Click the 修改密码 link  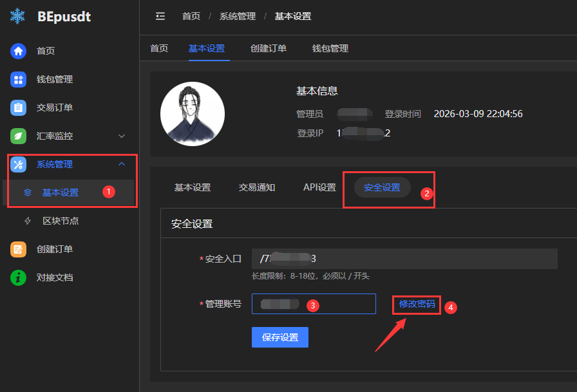416,304
